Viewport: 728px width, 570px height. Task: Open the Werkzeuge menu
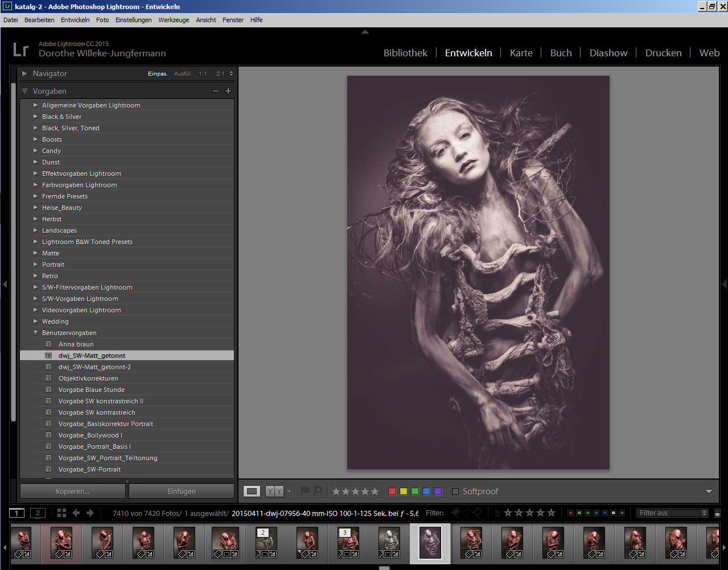174,20
